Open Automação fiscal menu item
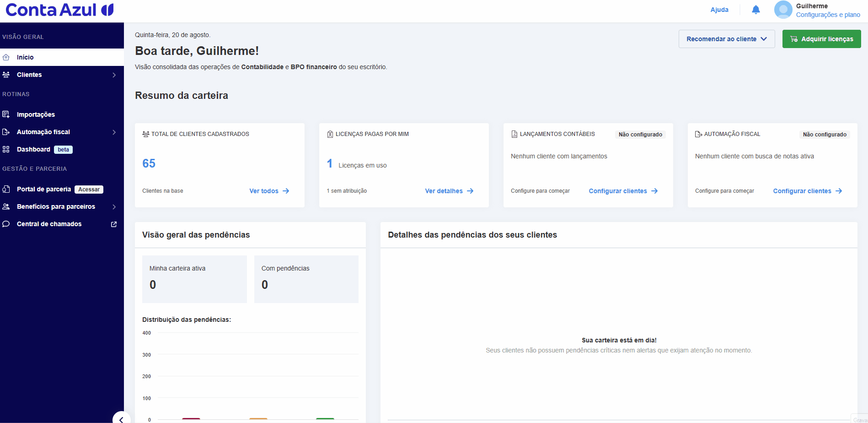Image resolution: width=868 pixels, height=423 pixels. [x=62, y=132]
